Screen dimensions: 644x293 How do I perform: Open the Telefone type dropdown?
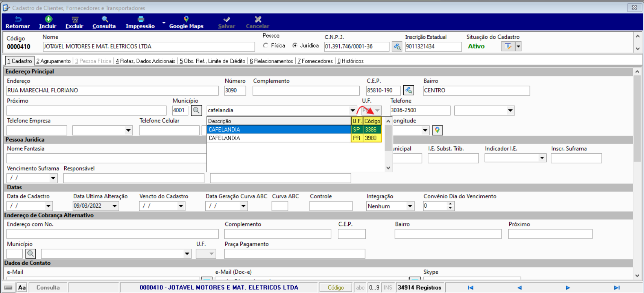tap(510, 110)
